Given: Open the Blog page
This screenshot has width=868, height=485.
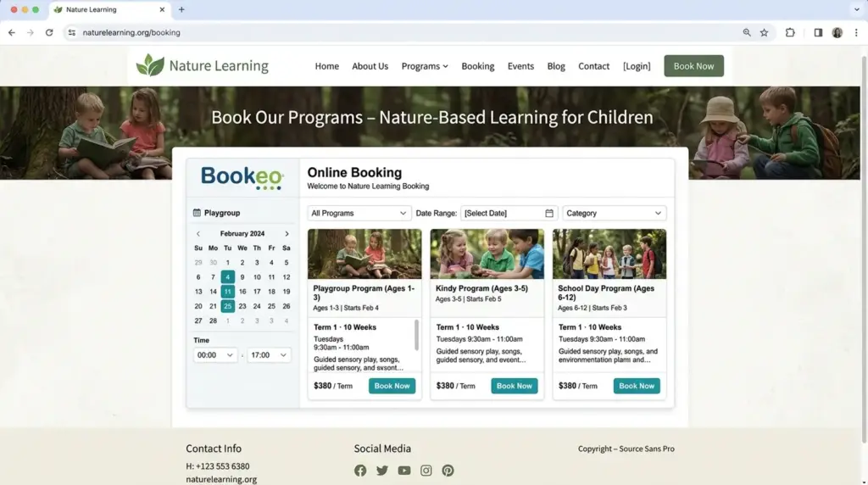Looking at the screenshot, I should pos(556,66).
